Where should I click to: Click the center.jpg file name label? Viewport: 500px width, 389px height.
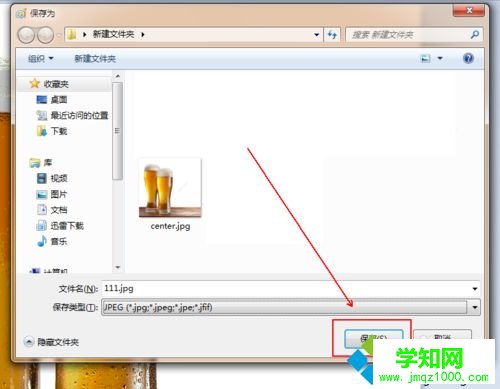[x=170, y=226]
